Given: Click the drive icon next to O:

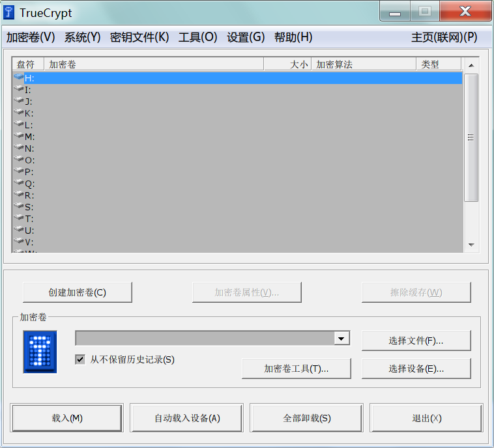Looking at the screenshot, I should pos(19,159).
